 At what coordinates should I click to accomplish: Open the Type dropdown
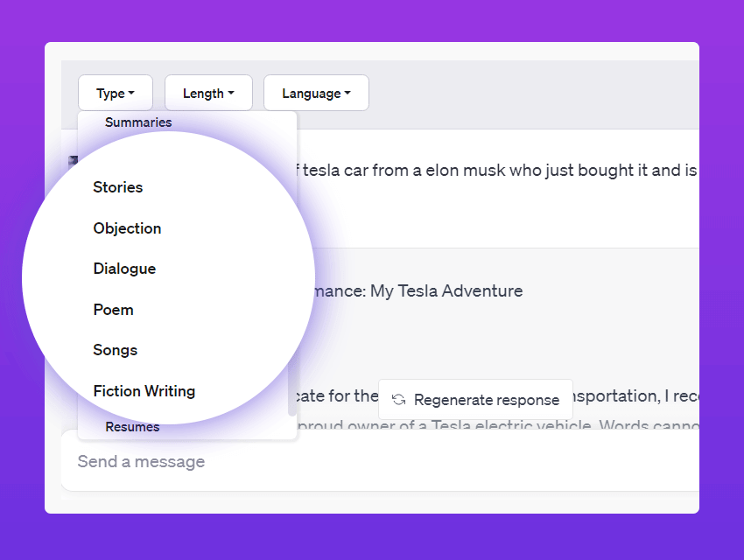(x=115, y=94)
